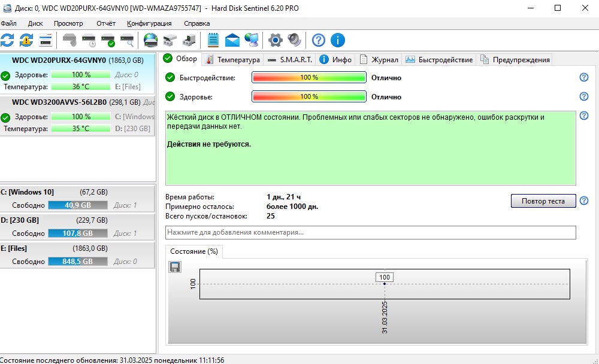
Task: Click the disk with computer toolbar icon
Action: (x=189, y=40)
